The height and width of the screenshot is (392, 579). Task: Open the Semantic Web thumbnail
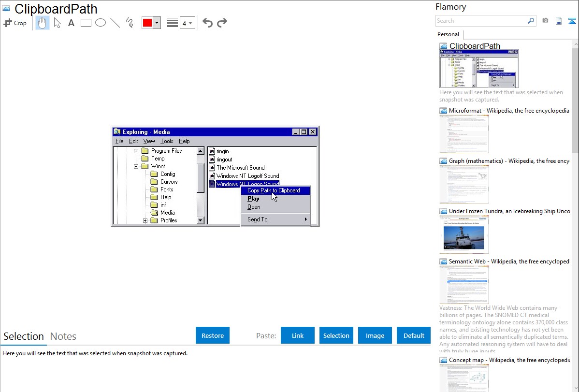[x=464, y=285]
